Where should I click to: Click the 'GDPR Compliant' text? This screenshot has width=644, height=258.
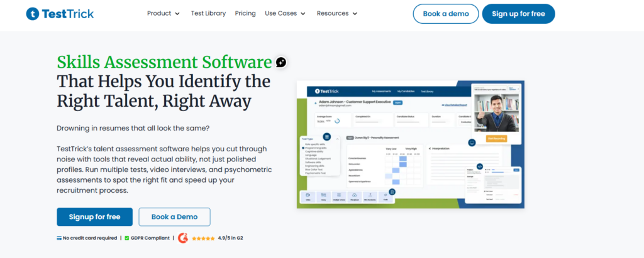[150, 238]
